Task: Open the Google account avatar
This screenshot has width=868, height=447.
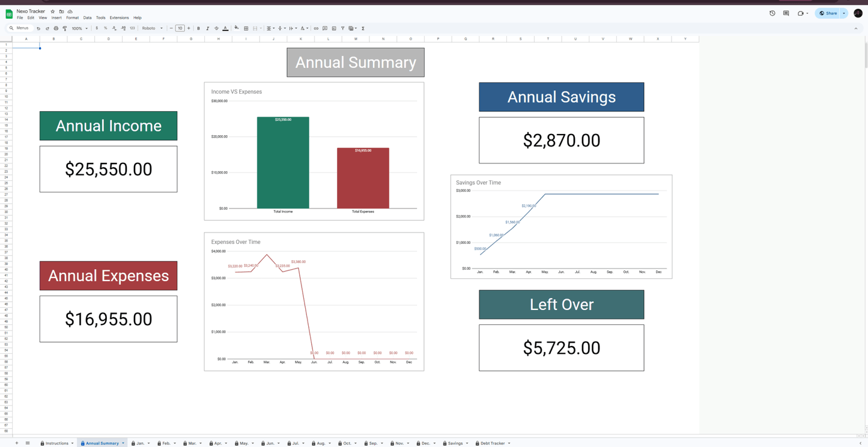Action: (x=858, y=13)
